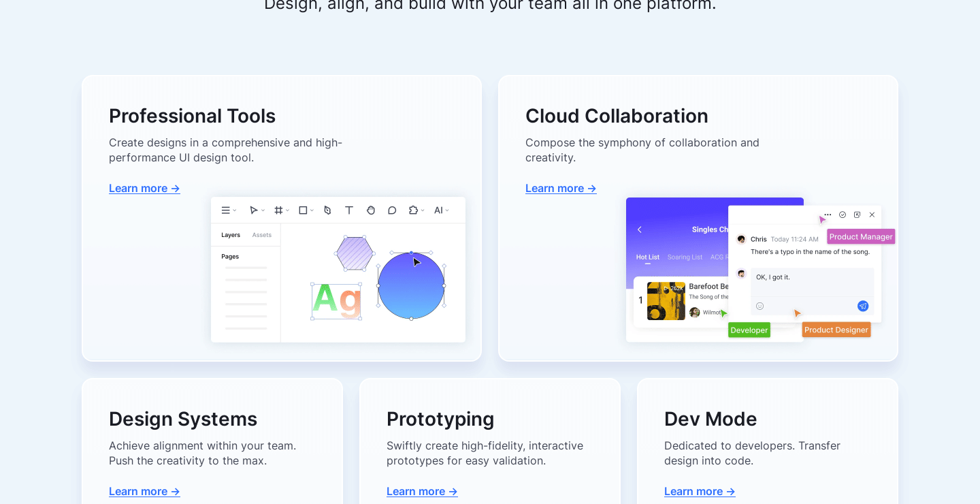Image resolution: width=980 pixels, height=504 pixels.
Task: Select the Pen tool
Action: 327,210
